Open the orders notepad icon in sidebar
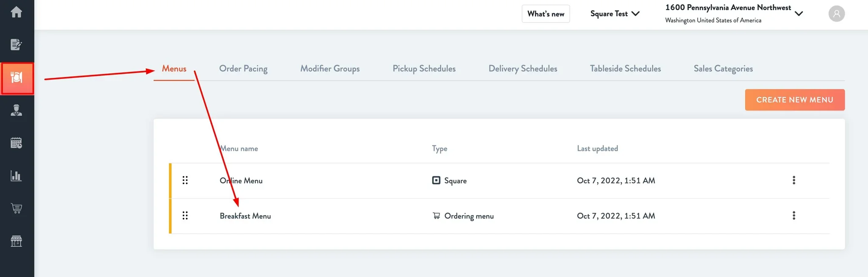 click(x=17, y=44)
